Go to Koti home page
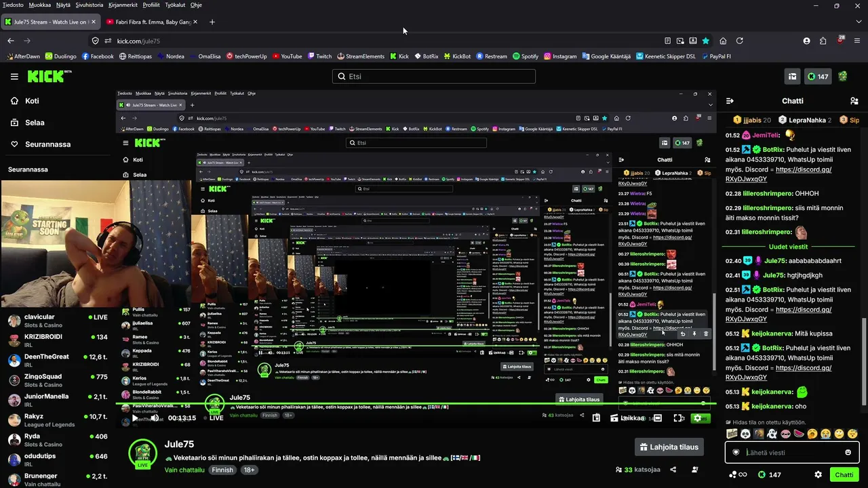 click(x=25, y=101)
